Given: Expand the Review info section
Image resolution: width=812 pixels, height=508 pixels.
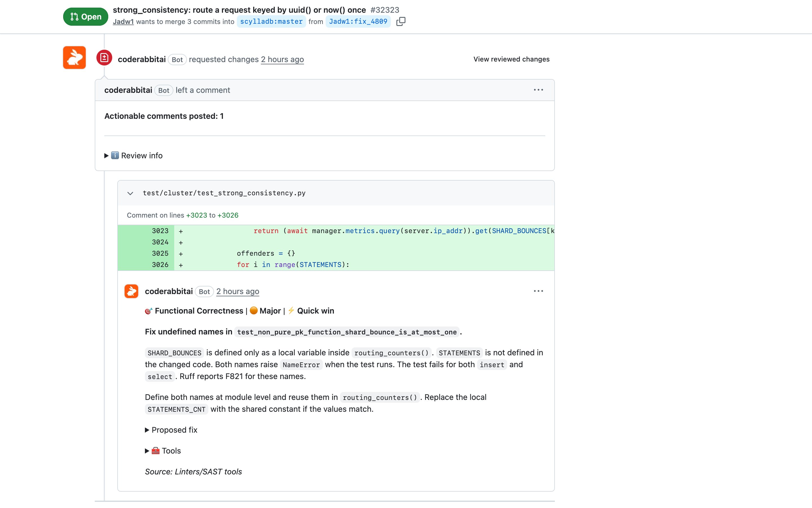Looking at the screenshot, I should [x=134, y=156].
